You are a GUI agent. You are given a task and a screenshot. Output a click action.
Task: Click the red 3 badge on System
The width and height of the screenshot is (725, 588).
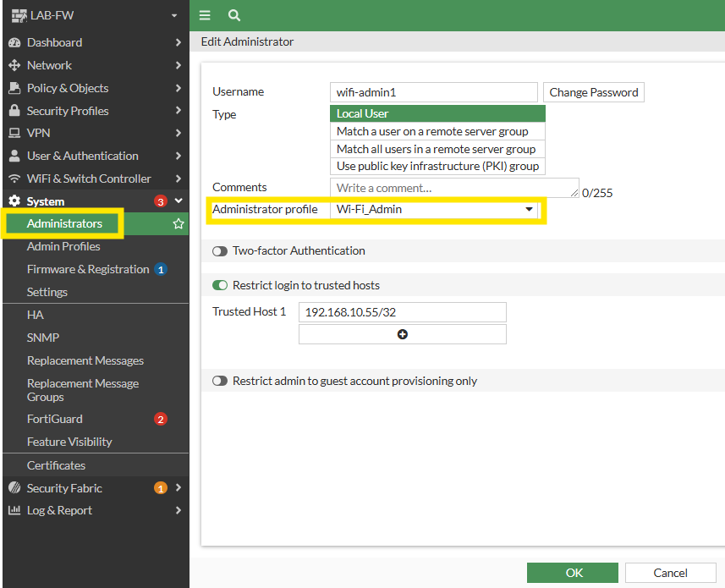[161, 201]
